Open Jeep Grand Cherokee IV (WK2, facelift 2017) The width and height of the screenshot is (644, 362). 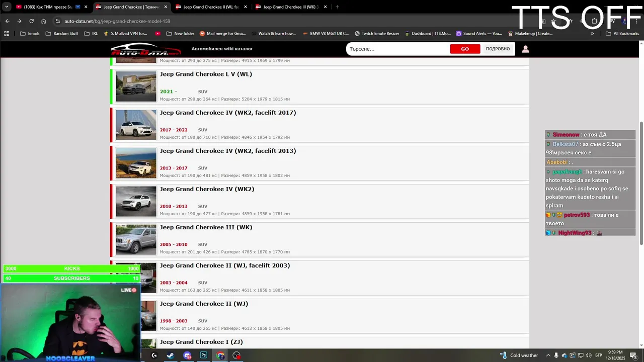[x=228, y=113]
